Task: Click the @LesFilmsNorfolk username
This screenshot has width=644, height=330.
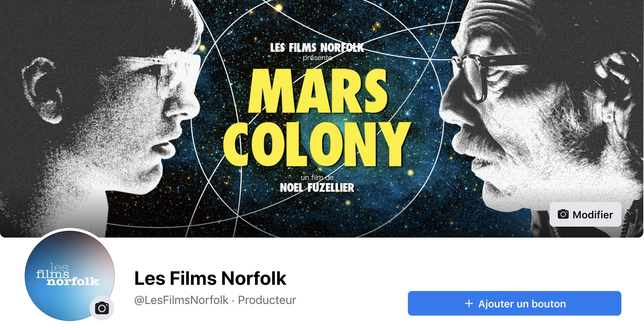Action: [x=181, y=300]
